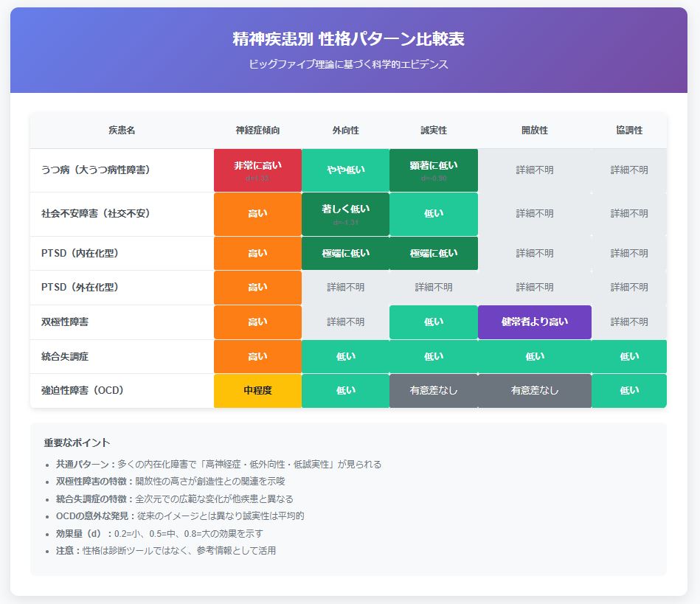Click the 効果量（d） bullet point
This screenshot has height=604, width=700.
tap(159, 533)
